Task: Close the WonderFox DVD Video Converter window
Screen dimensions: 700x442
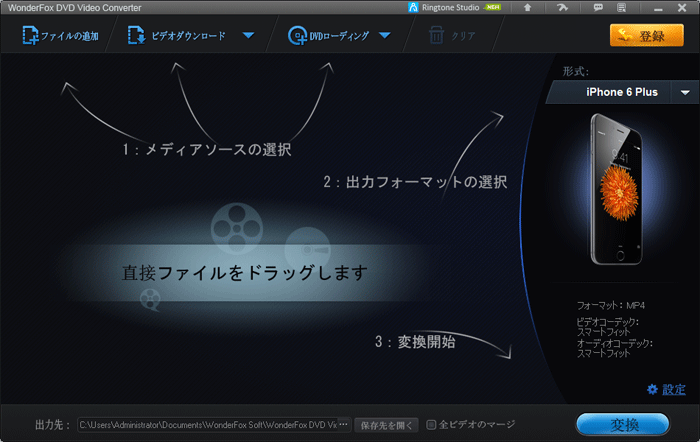Action: [682, 8]
